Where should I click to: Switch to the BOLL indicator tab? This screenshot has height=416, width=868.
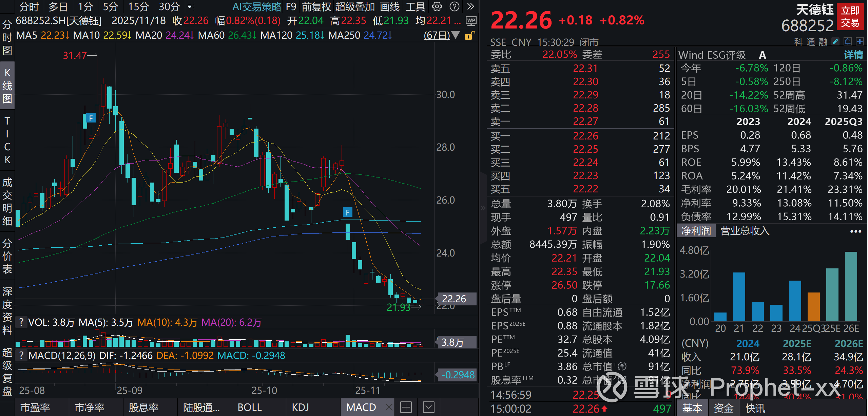tap(250, 407)
